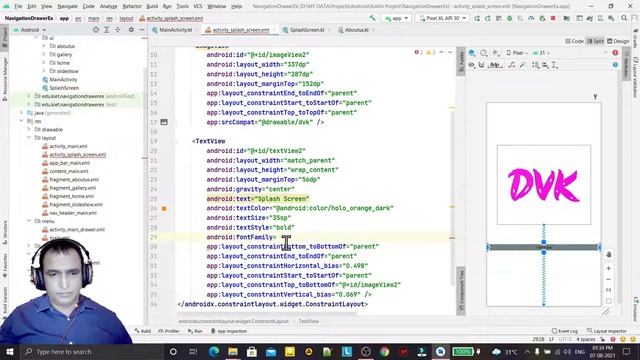
Task: Click the Collapse All icon in Project panel
Action: coord(118,30)
